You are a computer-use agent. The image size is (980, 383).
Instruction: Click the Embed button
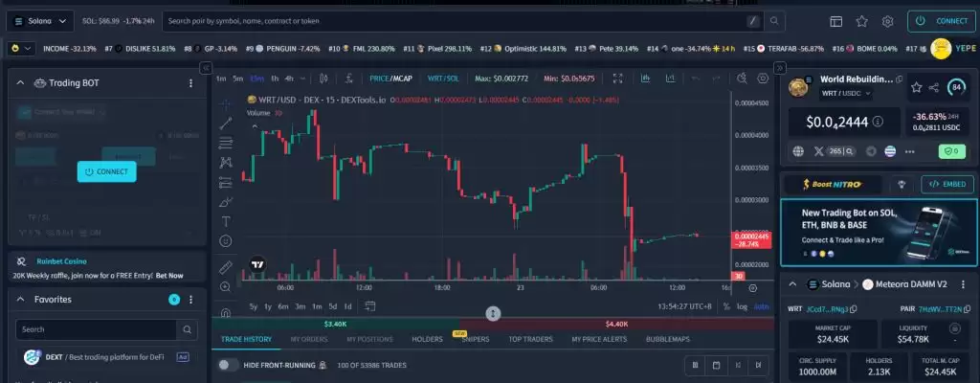pyautogui.click(x=947, y=185)
